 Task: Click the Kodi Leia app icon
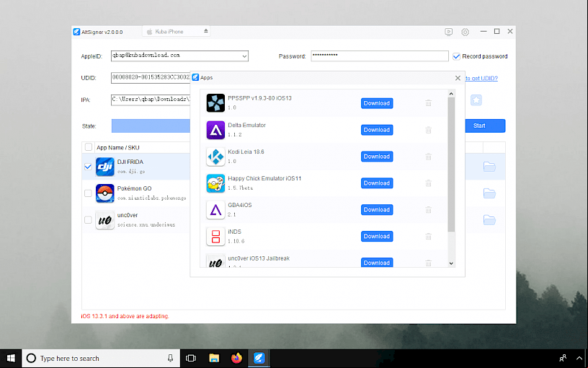(215, 157)
